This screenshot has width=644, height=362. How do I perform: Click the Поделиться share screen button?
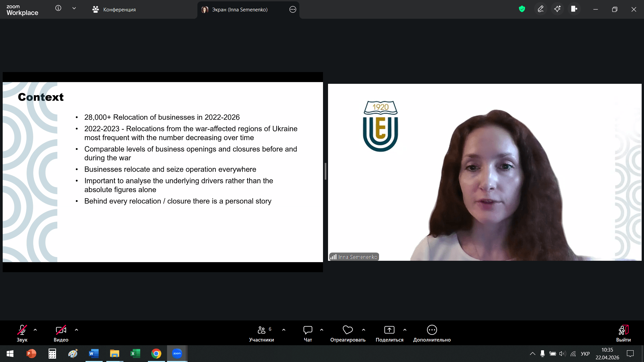click(389, 334)
